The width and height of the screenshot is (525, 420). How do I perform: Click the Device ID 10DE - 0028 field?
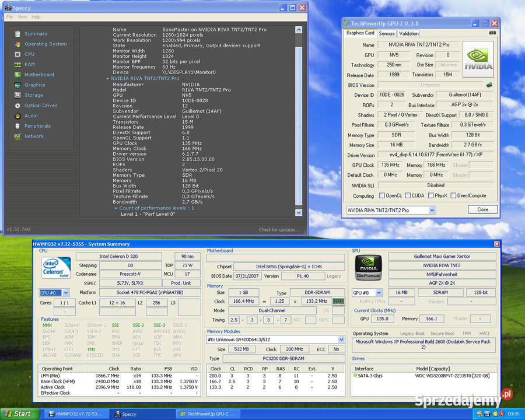click(x=392, y=94)
